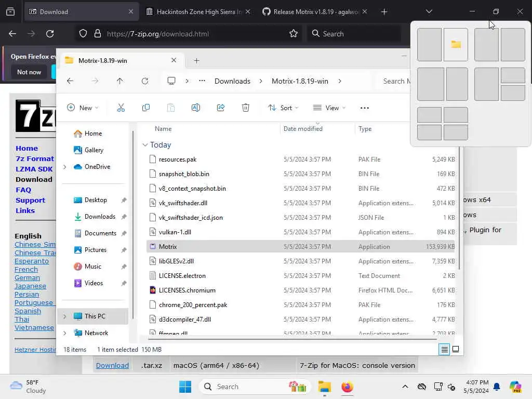Screen dimensions: 532x399
Task: Go up one folder level in File Explorer
Action: pos(120,81)
